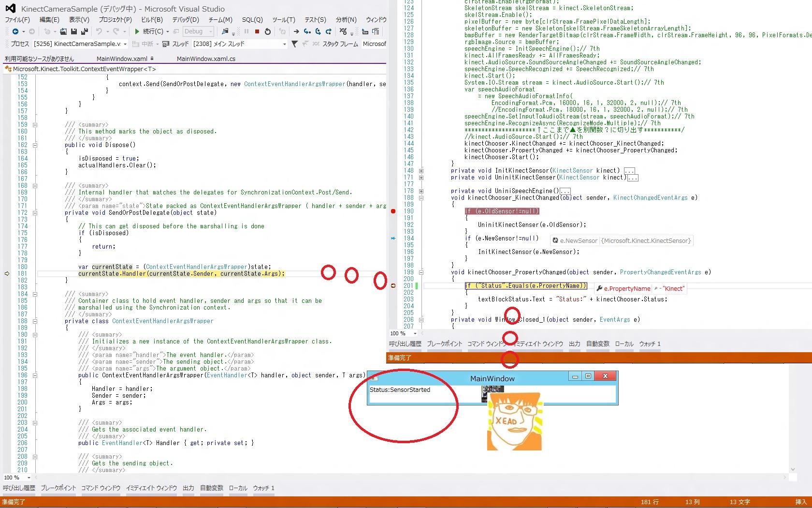Click the blue pin marker at line 194

[x=393, y=238]
